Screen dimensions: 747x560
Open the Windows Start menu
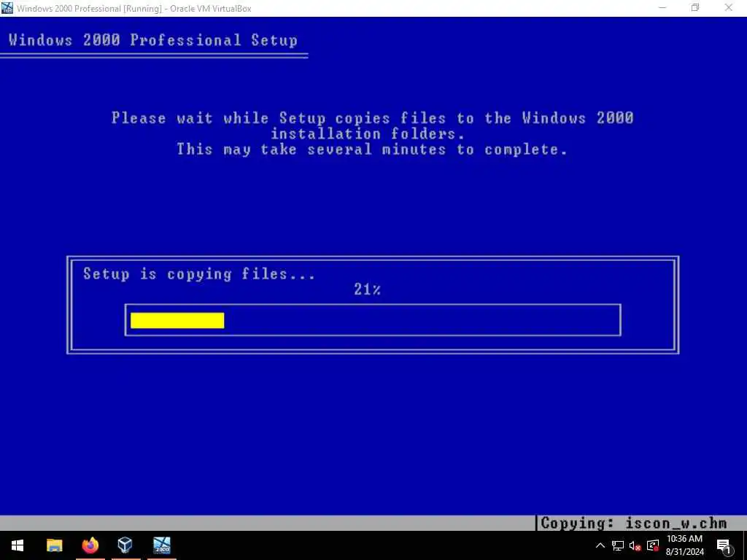18,545
